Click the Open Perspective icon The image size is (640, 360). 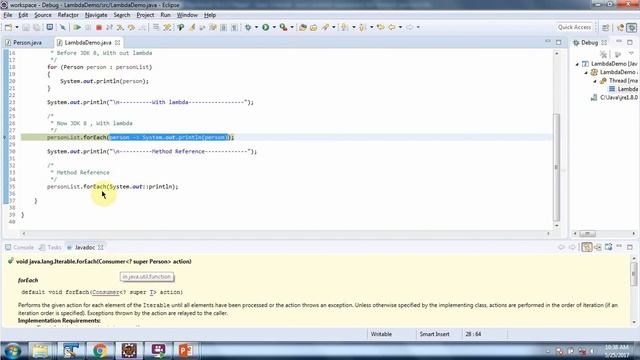coord(606,27)
